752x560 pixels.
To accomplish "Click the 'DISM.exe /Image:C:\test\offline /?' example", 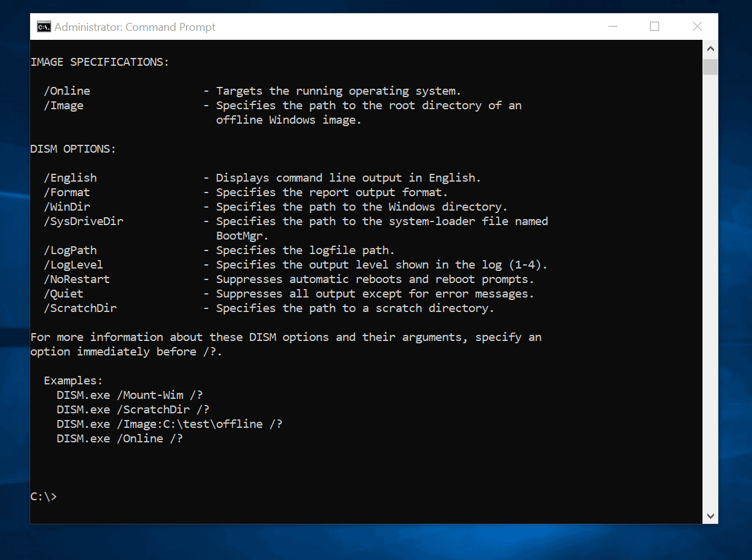I will point(170,424).
